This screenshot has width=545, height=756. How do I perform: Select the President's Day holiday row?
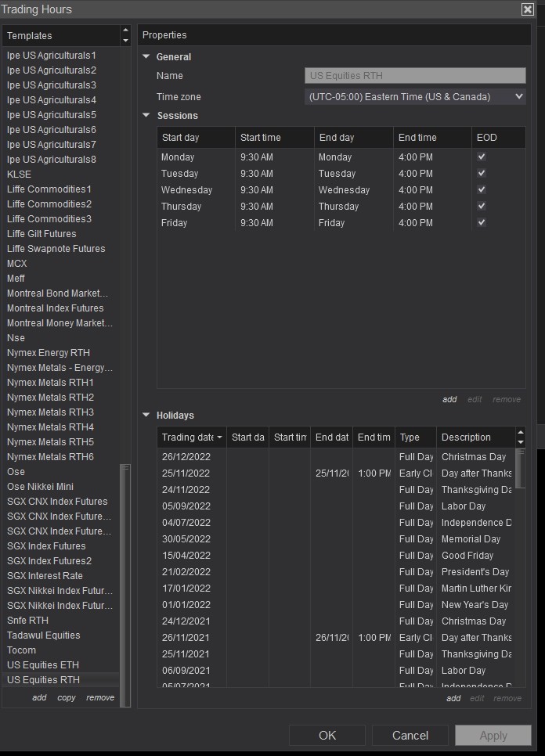pyautogui.click(x=336, y=572)
